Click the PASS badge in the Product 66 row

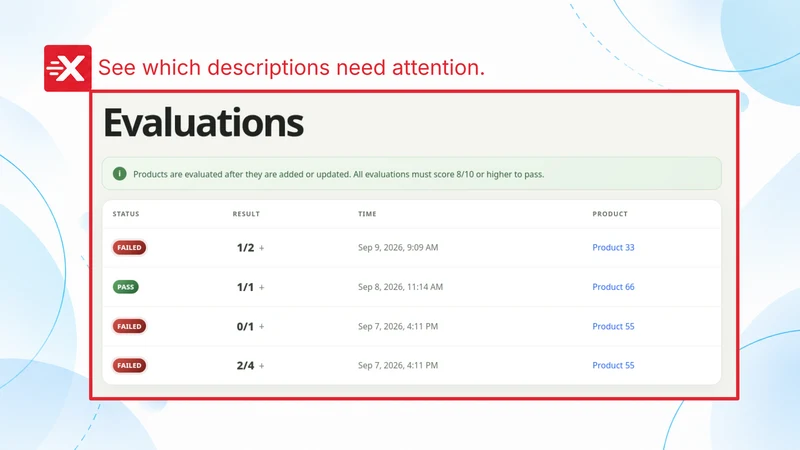126,287
